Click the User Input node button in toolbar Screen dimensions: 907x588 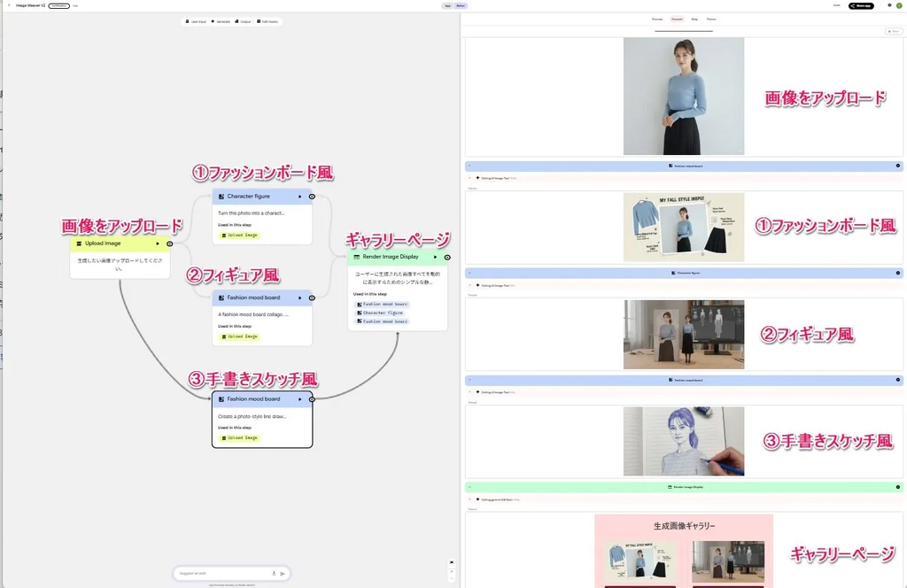coord(197,21)
